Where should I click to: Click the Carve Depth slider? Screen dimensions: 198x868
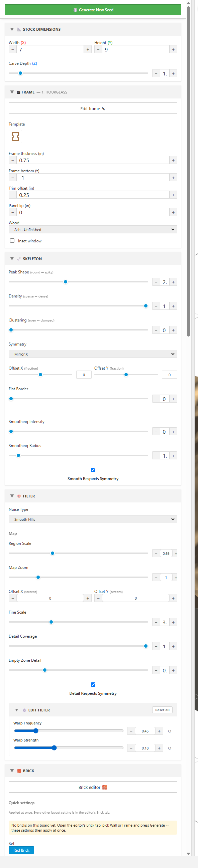coord(78,73)
